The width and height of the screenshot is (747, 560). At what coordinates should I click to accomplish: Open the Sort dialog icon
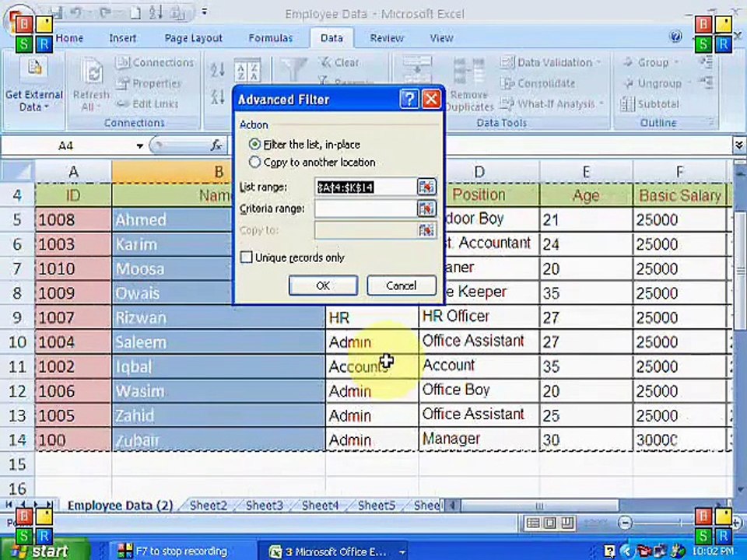(247, 71)
